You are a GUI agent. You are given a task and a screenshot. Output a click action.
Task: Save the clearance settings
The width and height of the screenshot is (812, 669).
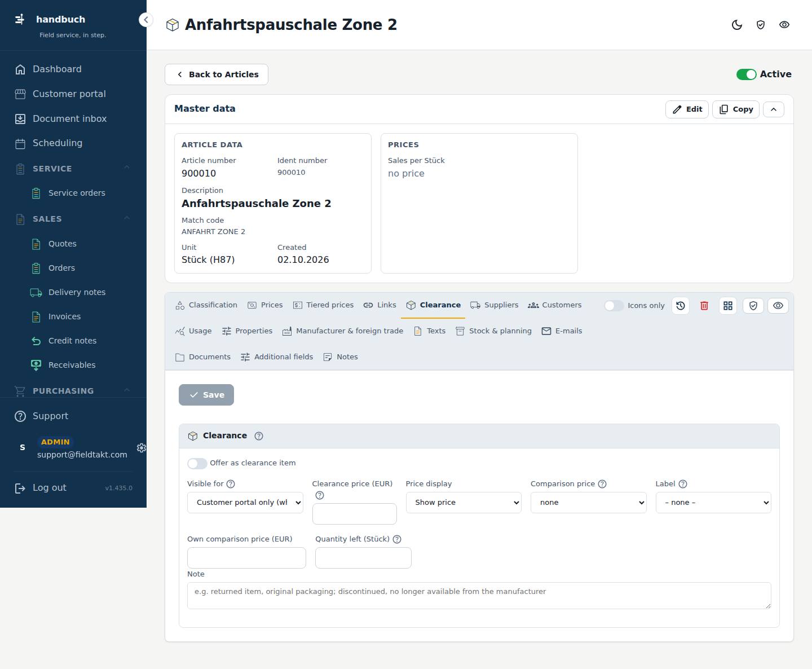click(206, 395)
